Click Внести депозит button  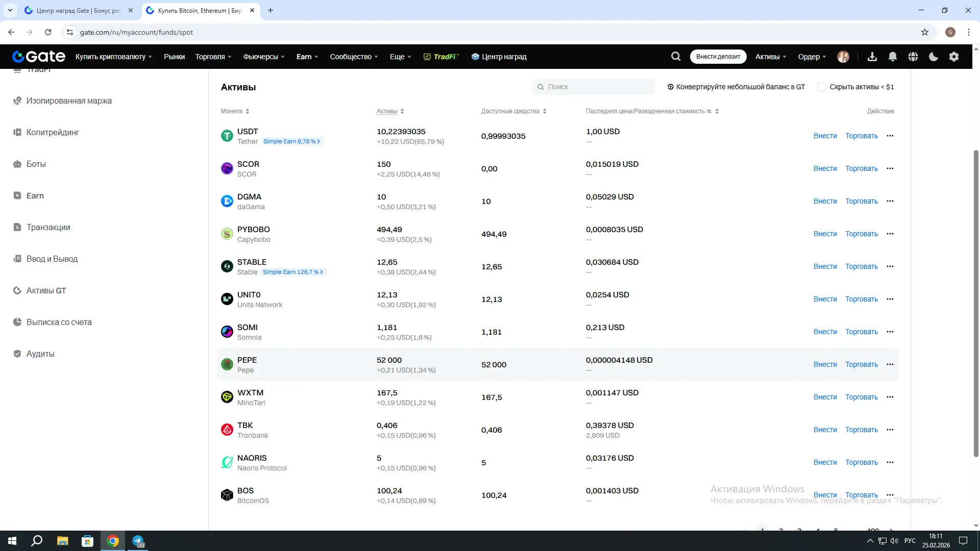click(718, 57)
